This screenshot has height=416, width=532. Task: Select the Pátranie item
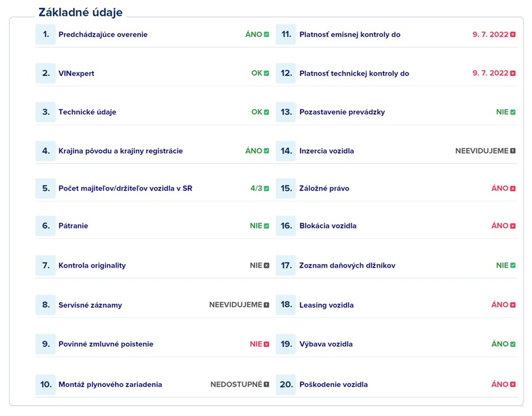pyautogui.click(x=153, y=226)
